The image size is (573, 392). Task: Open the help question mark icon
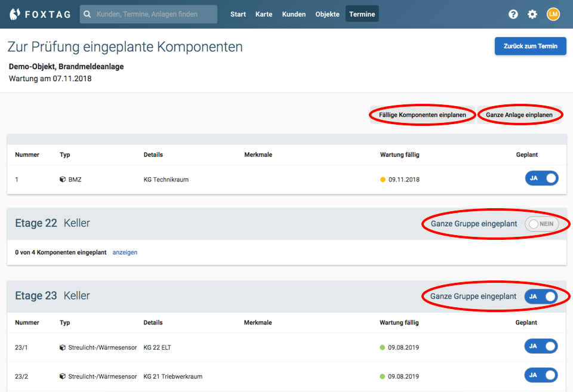513,14
